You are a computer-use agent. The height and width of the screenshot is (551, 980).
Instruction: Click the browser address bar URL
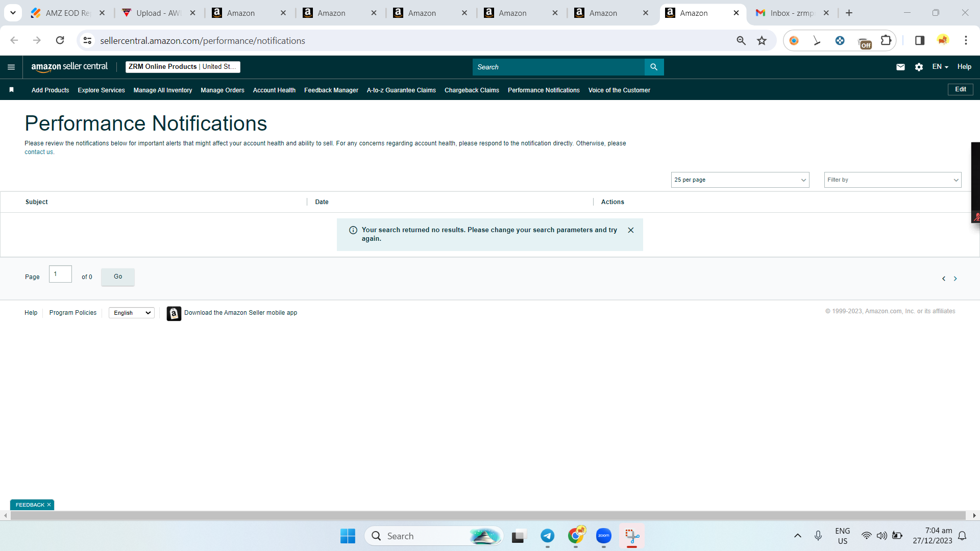[x=203, y=41]
